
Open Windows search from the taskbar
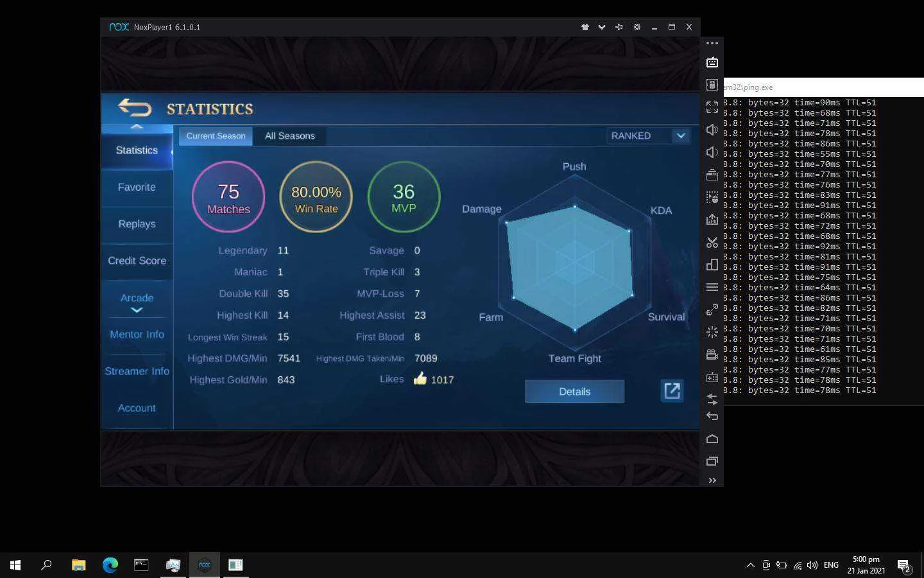[46, 565]
